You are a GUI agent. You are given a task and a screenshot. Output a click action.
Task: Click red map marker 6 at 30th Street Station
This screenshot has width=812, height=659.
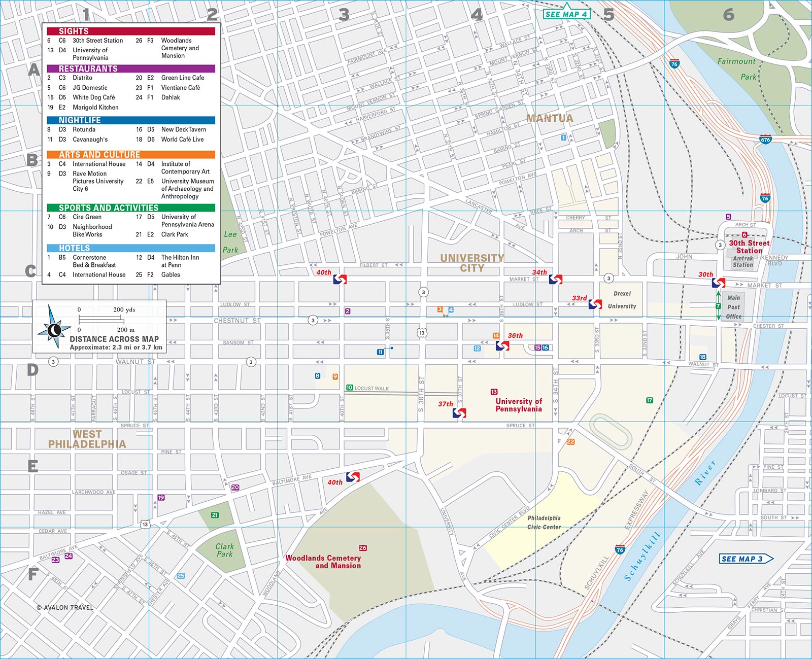click(x=745, y=234)
